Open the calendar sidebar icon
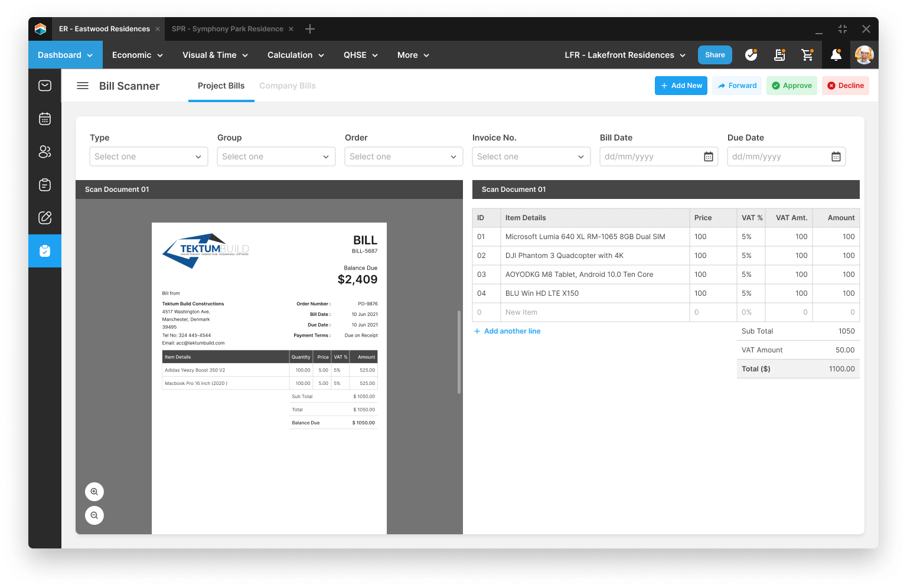The height and width of the screenshot is (588, 907). (x=45, y=119)
